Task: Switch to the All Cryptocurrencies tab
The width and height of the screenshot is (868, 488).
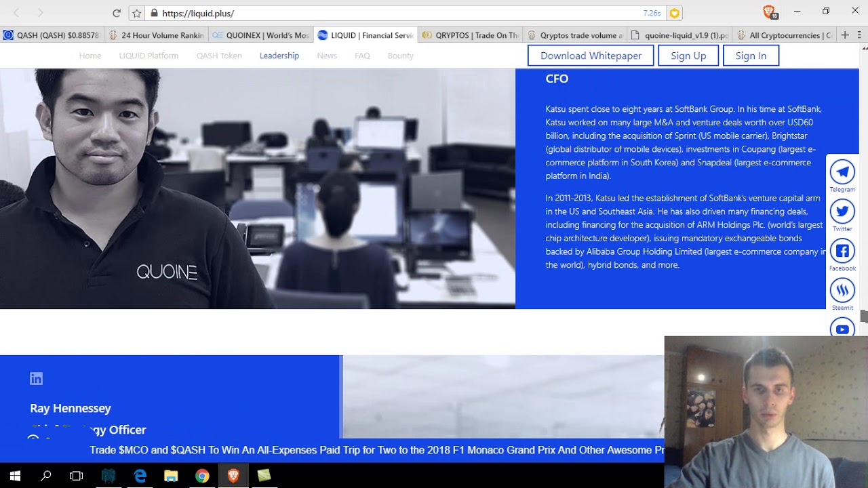Action: click(x=783, y=35)
